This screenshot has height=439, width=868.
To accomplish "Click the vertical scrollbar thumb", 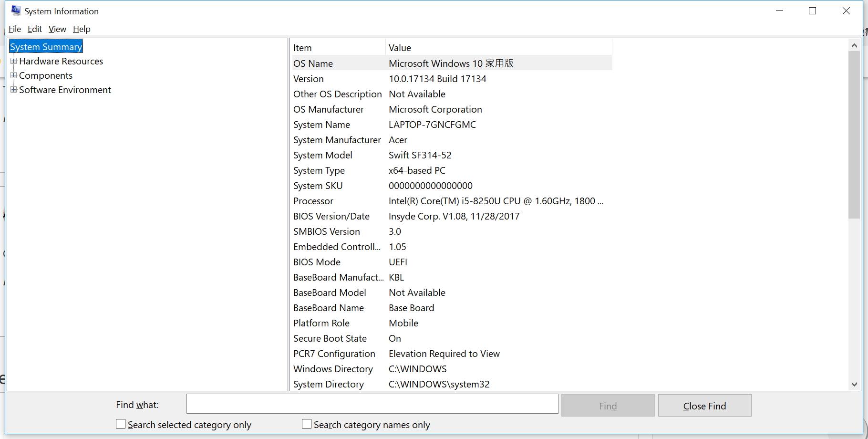I will point(854,135).
